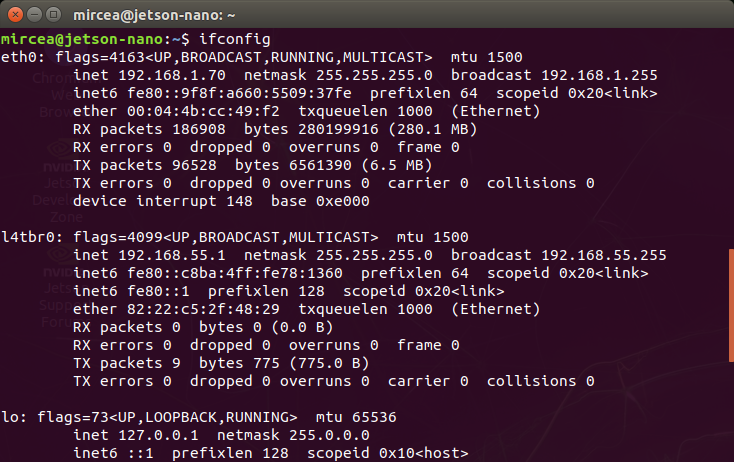Maximize the terminal window
Image resolution: width=734 pixels, height=462 pixels.
[53, 15]
